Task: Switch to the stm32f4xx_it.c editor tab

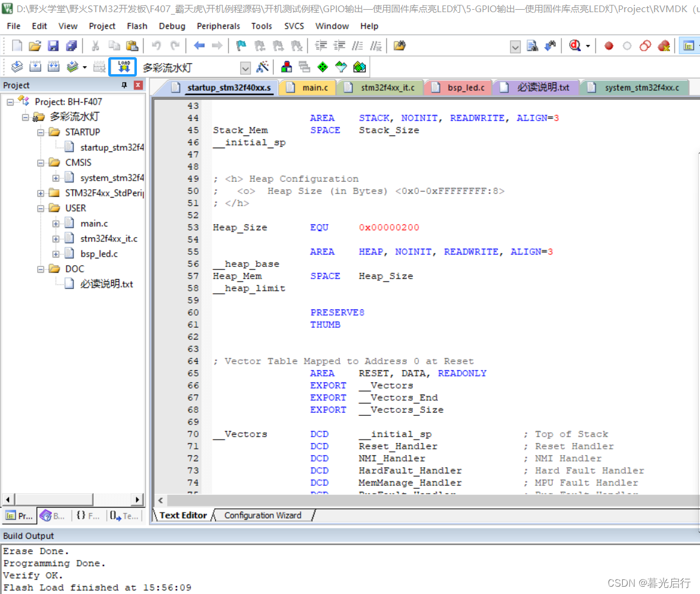Action: 381,88
